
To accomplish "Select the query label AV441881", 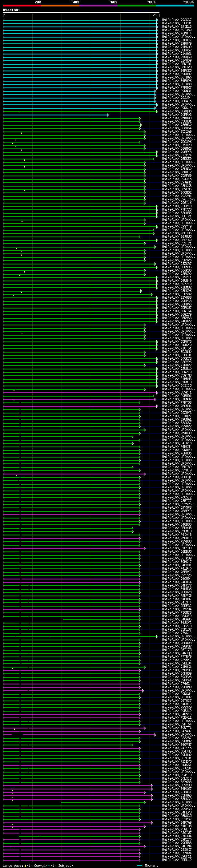I will point(11,10).
